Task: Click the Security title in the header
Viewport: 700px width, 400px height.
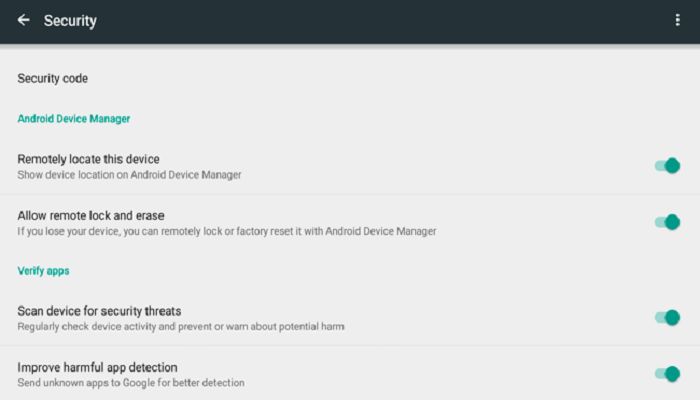Action: 70,21
